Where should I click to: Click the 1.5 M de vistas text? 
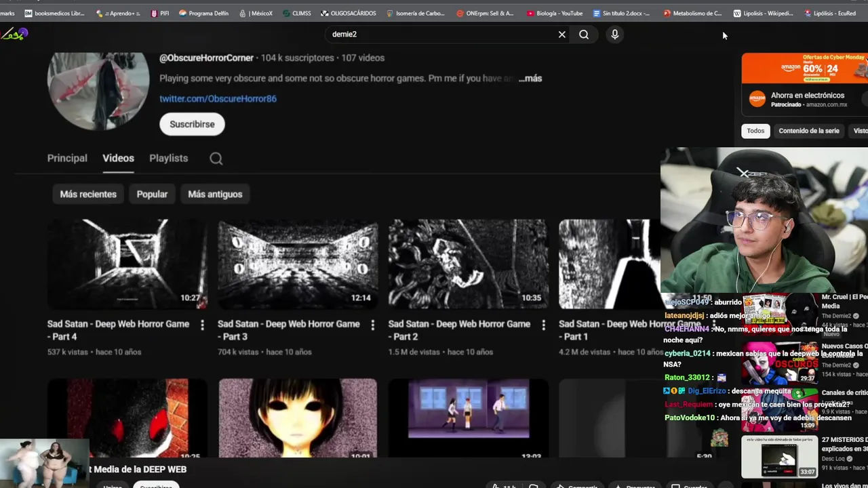414,352
